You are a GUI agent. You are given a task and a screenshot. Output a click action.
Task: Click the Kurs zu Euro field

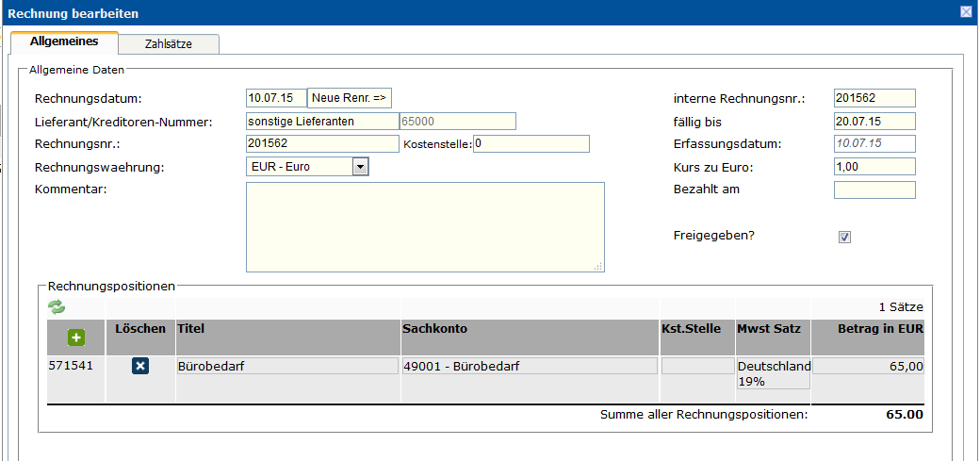874,167
